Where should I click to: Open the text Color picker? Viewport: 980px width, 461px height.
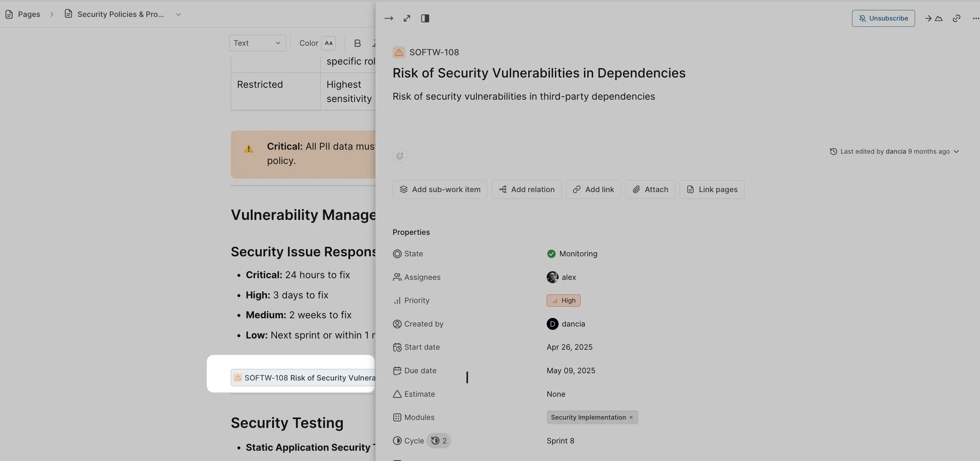(x=328, y=43)
